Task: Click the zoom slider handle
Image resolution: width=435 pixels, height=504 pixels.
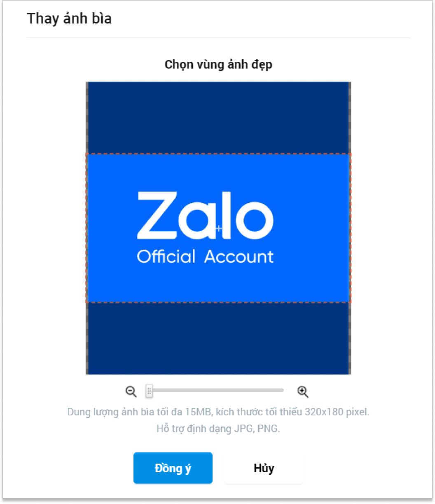Action: pos(149,391)
